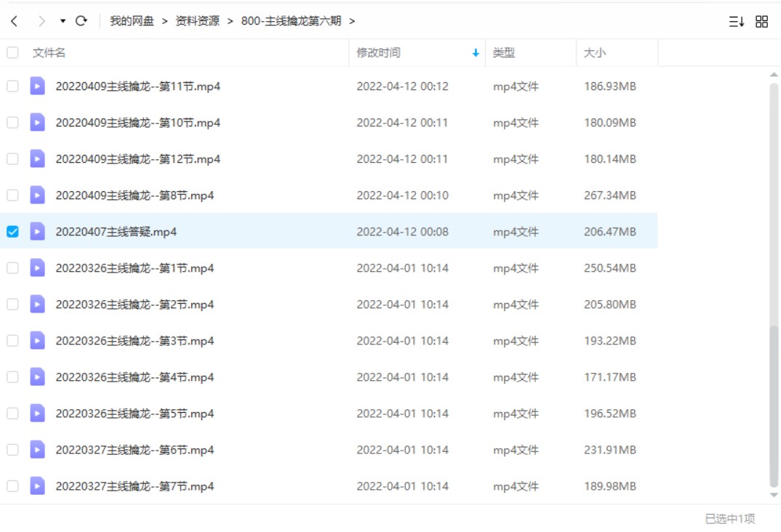Expand chevron after 800-主线擒龙第六期 breadcrumb
This screenshot has width=781, height=532.
coord(352,21)
